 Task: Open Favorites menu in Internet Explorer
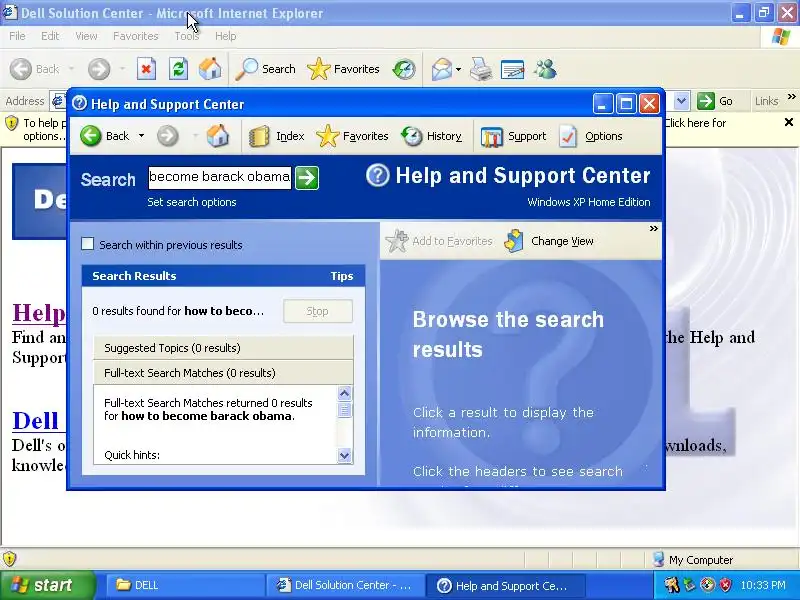click(136, 36)
